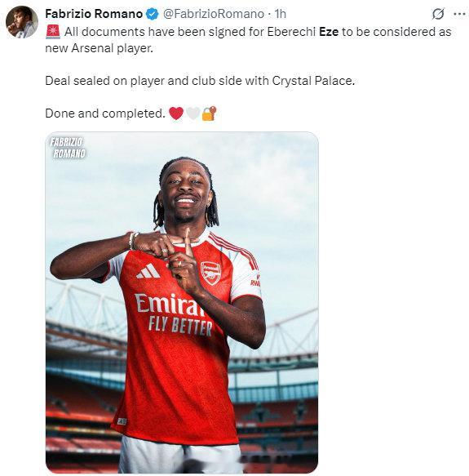Open the @FabrizioRomano handle link
The width and height of the screenshot is (469, 476).
pyautogui.click(x=214, y=14)
